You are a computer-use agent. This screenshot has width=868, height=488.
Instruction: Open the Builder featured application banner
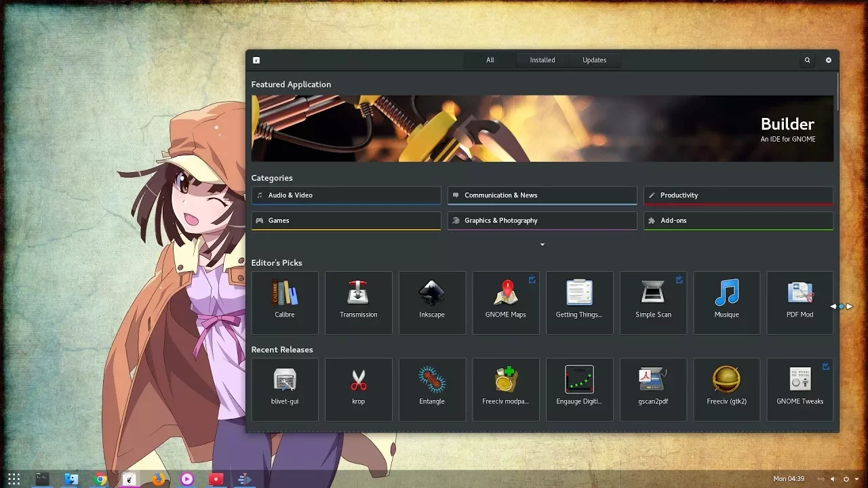[x=542, y=128]
